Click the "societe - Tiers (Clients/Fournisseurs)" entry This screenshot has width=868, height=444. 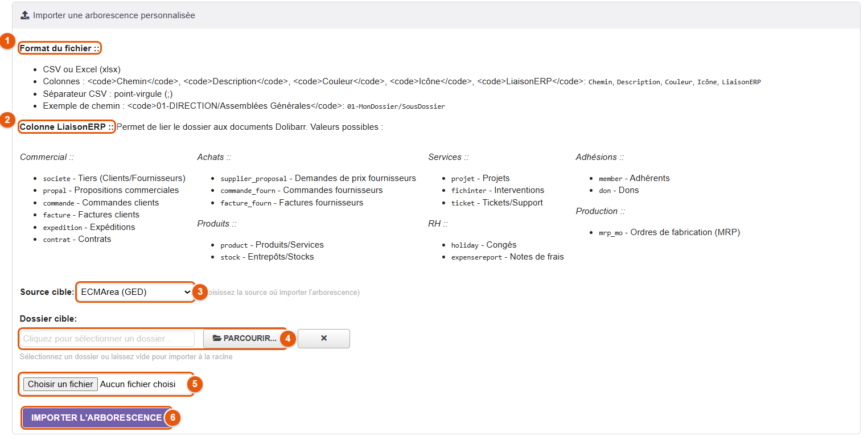114,178
